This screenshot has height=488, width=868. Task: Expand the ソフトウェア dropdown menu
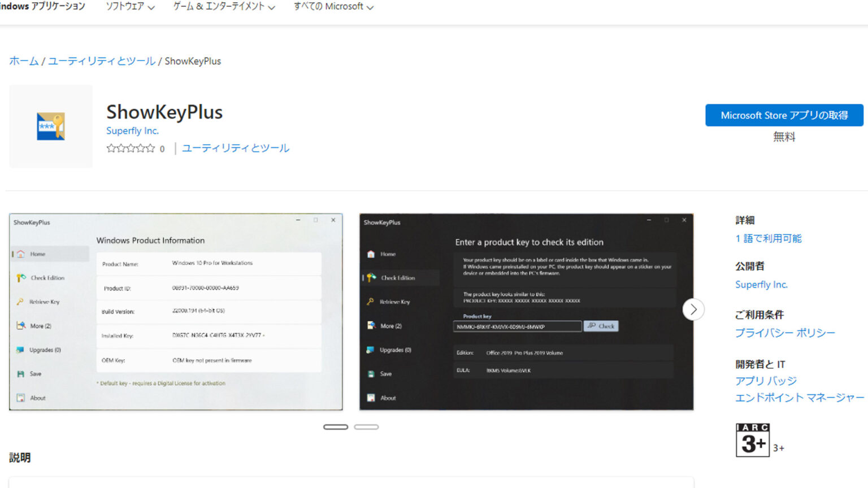coord(129,7)
